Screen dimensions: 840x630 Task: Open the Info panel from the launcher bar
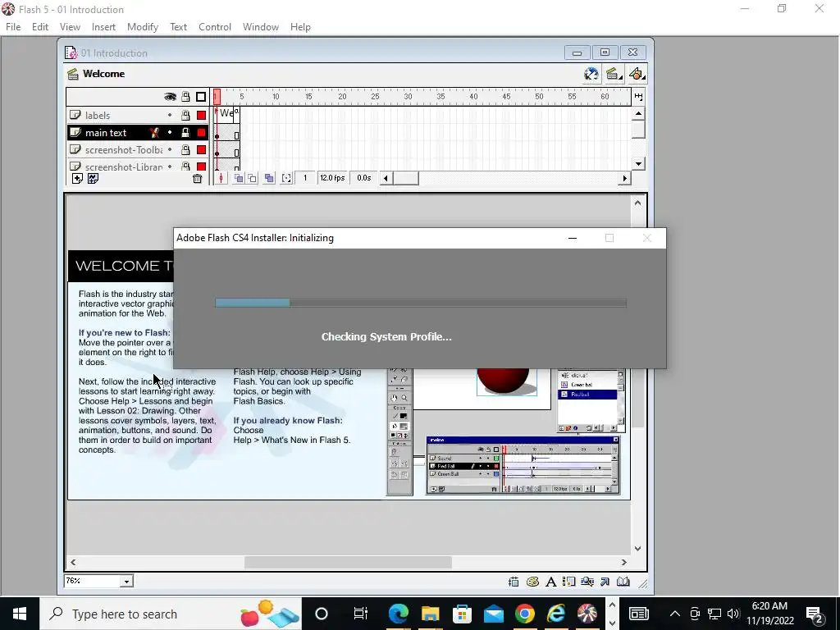point(514,582)
